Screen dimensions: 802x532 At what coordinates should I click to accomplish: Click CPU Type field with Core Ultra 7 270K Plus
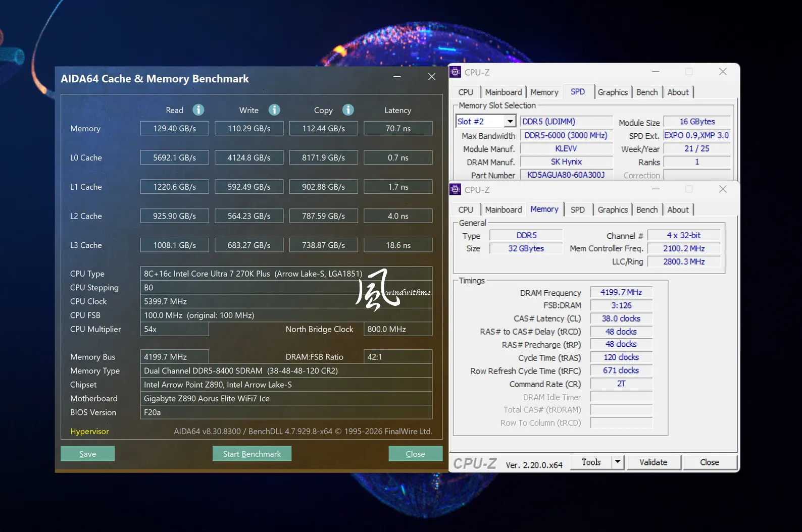(286, 274)
